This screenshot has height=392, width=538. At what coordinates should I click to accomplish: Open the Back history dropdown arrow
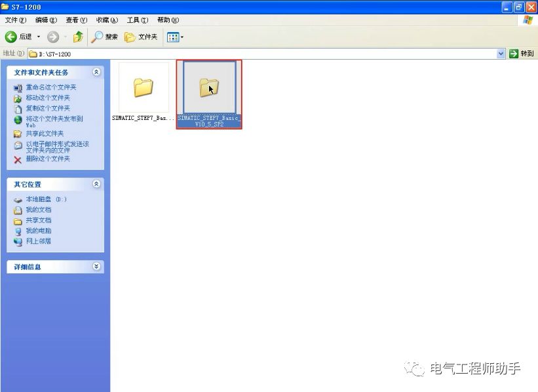tap(39, 37)
